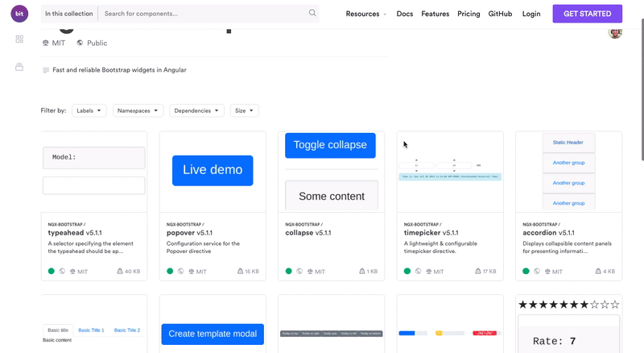This screenshot has height=353, width=644.
Task: Click the page vertical scrollbar
Action: (642, 89)
